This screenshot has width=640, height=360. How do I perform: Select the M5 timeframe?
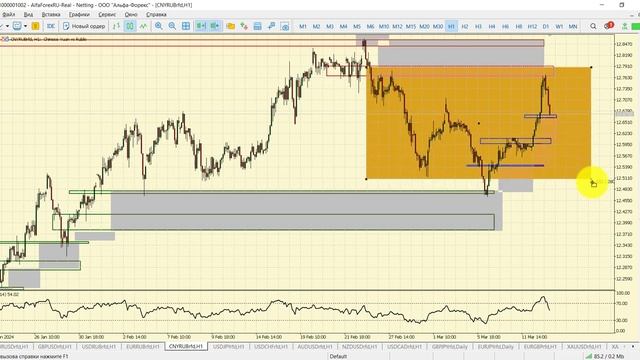(357, 26)
